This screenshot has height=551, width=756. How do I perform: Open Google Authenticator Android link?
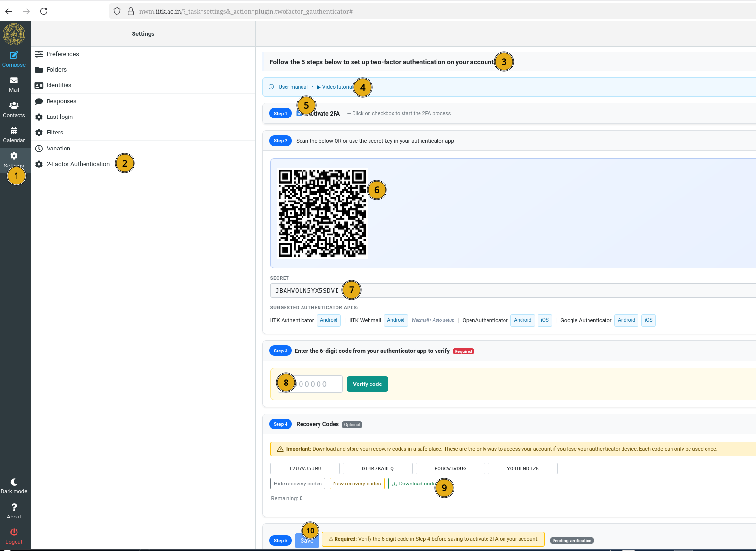click(626, 320)
